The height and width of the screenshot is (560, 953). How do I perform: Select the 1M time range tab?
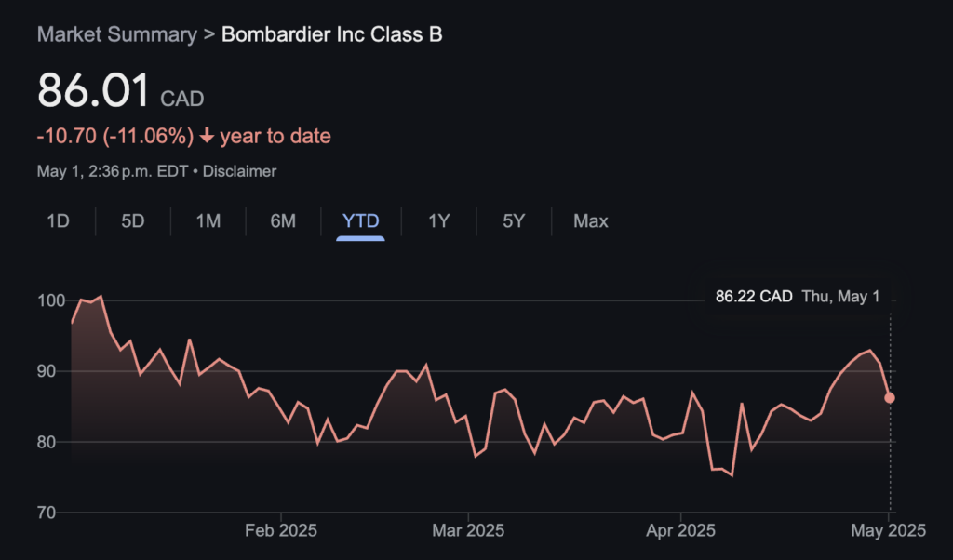coord(208,221)
